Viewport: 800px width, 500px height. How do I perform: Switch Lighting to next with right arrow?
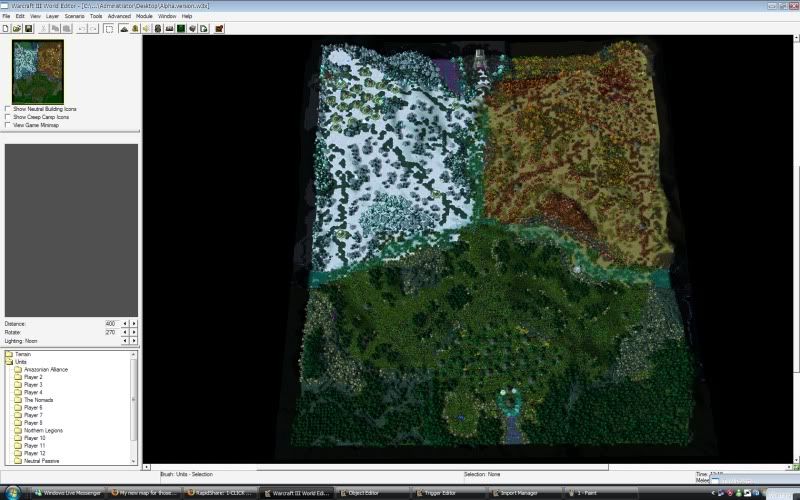134,340
